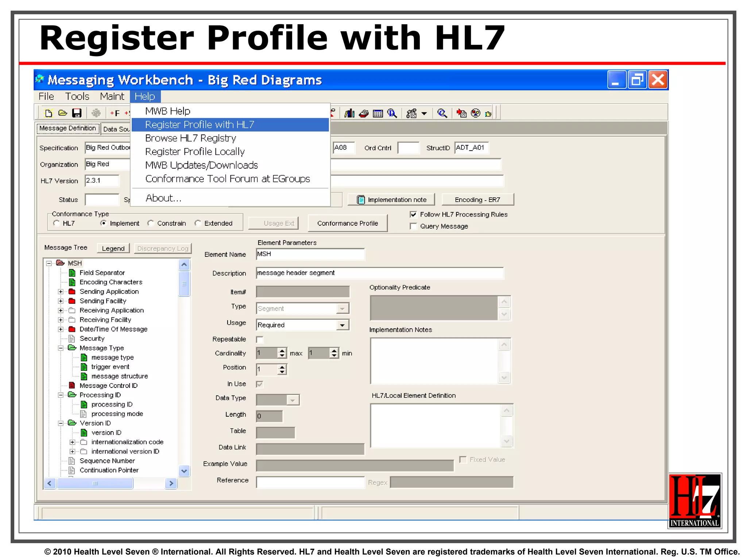Expand the internationalization code node
The width and height of the screenshot is (747, 560).
point(72,442)
